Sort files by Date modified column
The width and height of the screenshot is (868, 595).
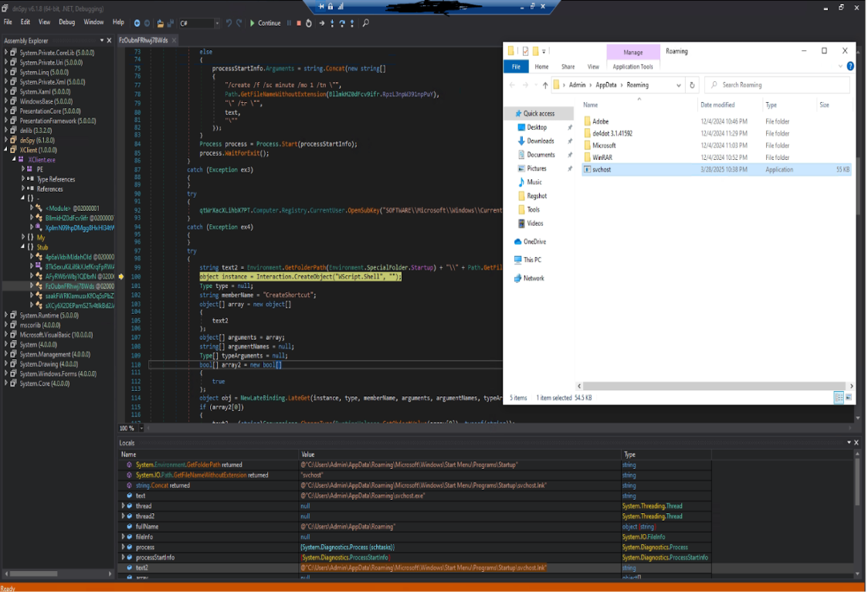coord(717,105)
